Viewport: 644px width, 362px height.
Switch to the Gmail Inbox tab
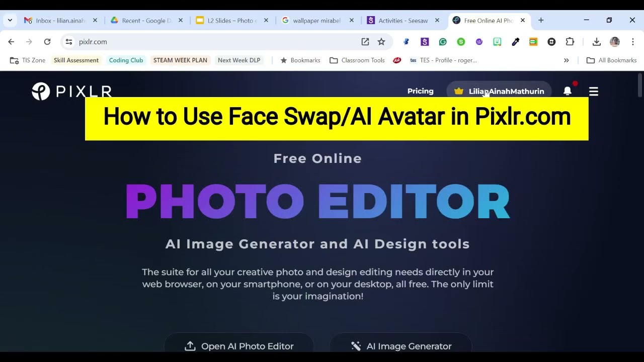click(x=60, y=21)
